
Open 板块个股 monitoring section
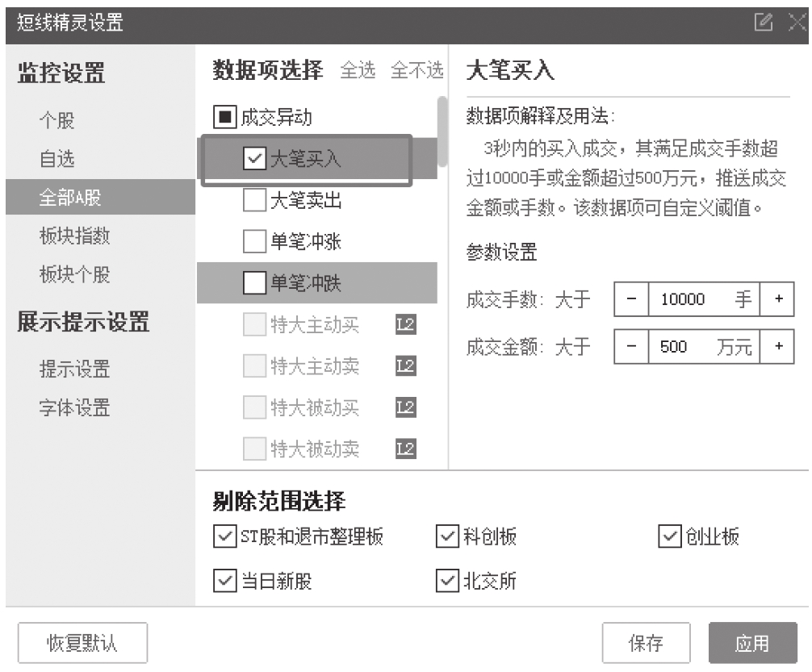(74, 273)
